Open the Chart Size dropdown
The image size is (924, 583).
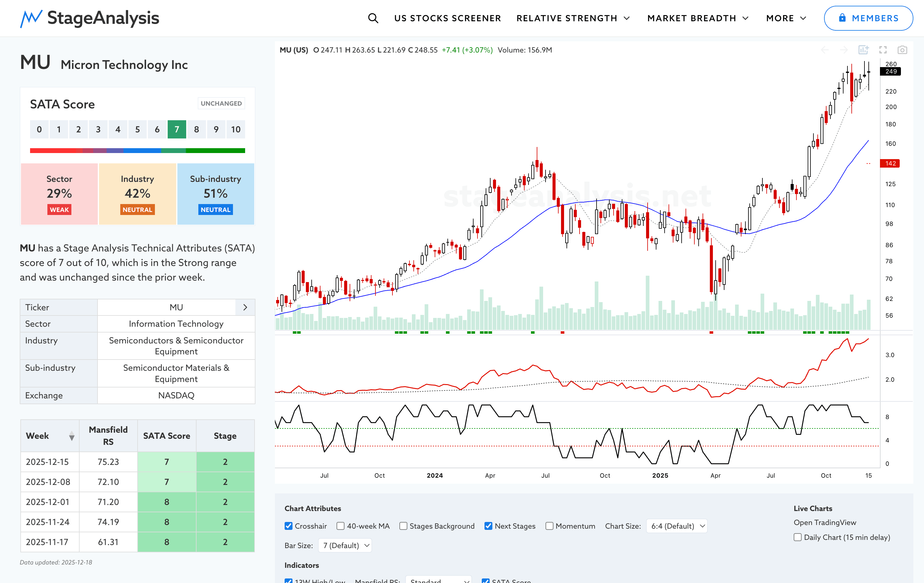click(x=677, y=526)
